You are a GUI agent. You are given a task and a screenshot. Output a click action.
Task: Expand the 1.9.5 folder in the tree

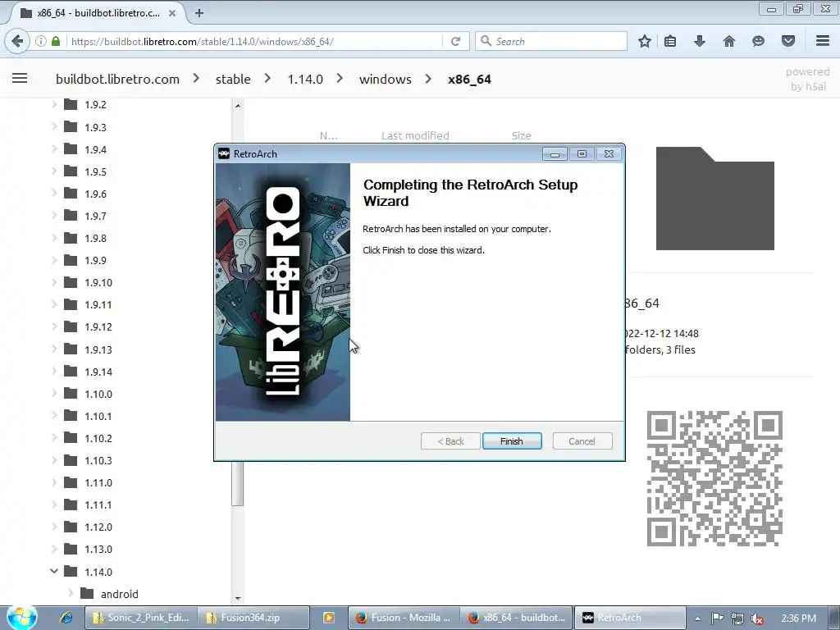[x=54, y=171]
